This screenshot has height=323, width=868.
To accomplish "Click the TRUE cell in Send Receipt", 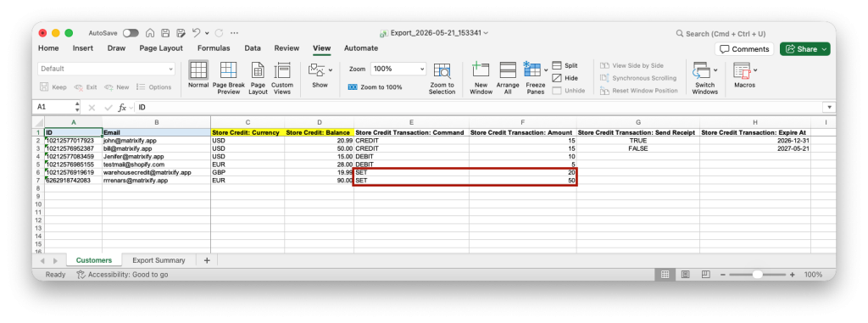I will 637,141.
